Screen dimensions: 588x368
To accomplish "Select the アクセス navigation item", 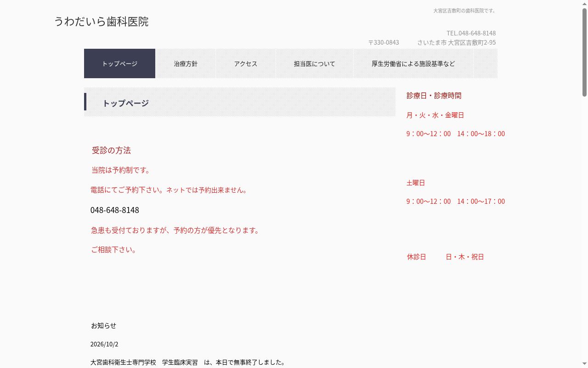I will pyautogui.click(x=245, y=63).
